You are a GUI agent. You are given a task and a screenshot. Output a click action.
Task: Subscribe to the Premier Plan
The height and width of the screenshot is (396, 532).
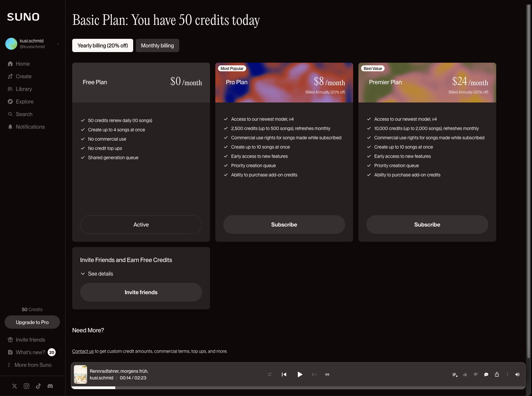click(x=427, y=225)
